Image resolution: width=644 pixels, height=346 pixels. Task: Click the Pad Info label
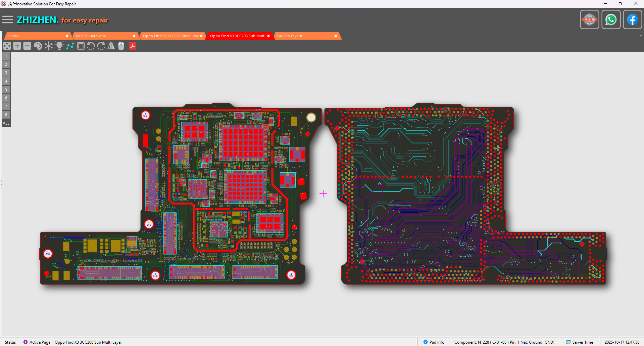(437, 342)
